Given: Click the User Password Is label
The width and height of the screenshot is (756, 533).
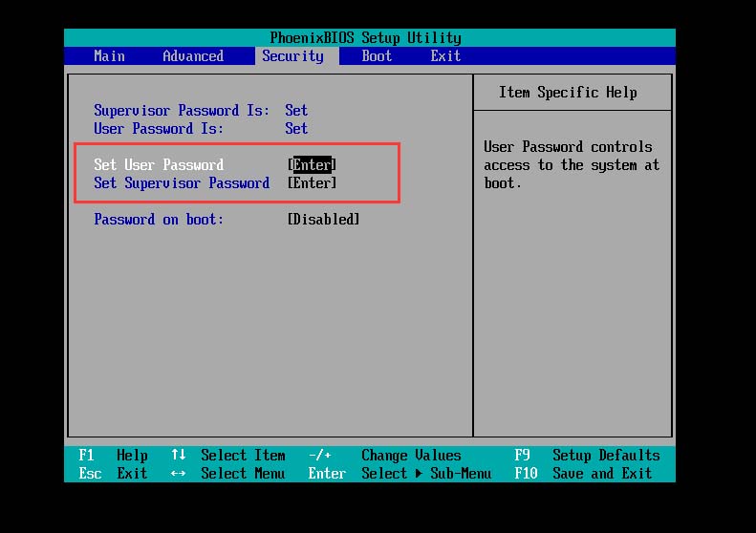Looking at the screenshot, I should pyautogui.click(x=159, y=129).
